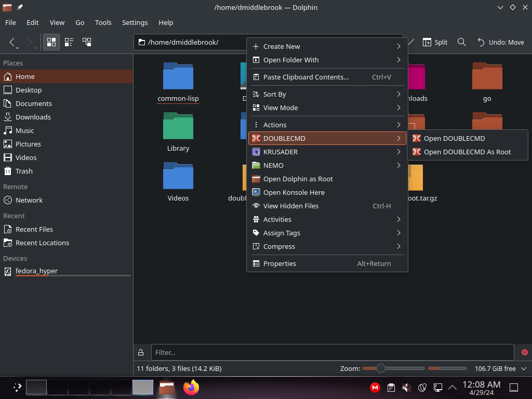Choose Open Konsole Here

[x=327, y=192]
